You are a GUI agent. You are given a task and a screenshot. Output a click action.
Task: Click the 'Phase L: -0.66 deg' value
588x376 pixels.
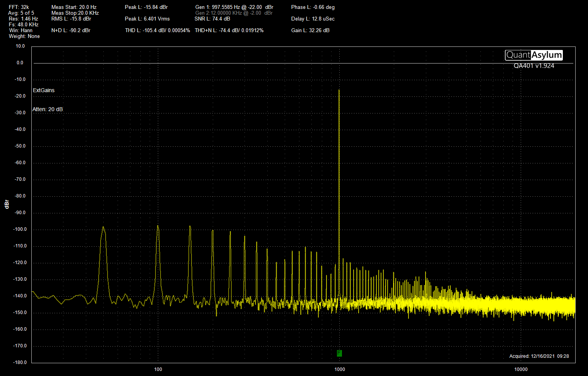313,7
